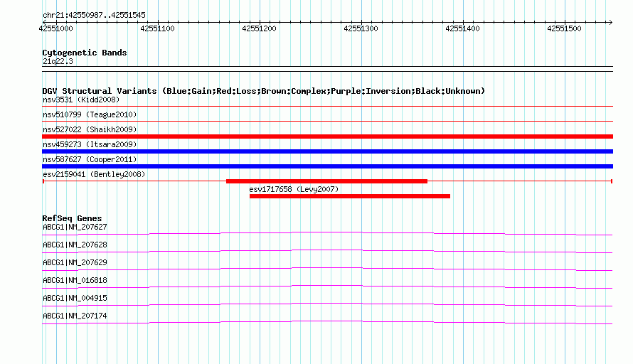Click the ruler's right arrowhead
The height and width of the screenshot is (364, 633).
(x=610, y=22)
